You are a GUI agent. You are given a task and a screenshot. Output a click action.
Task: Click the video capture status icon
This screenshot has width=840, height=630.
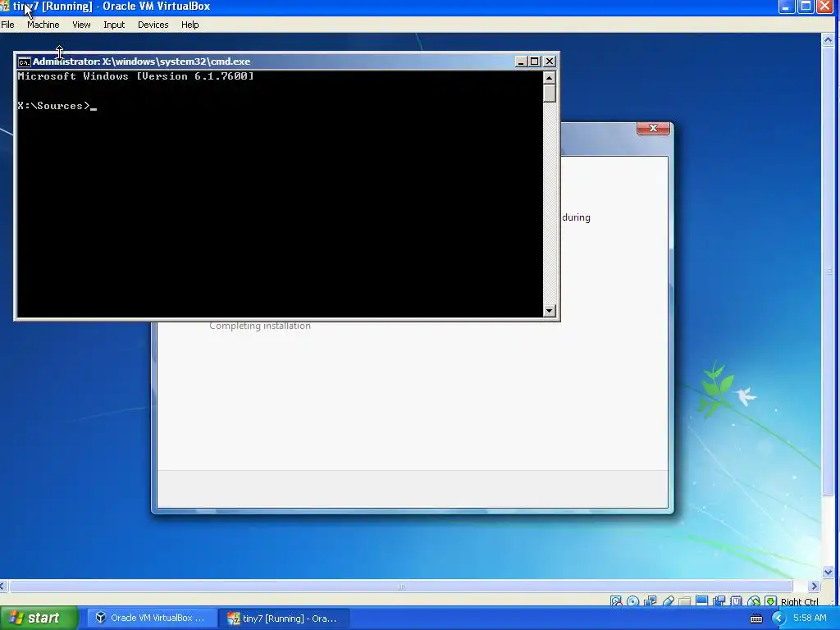tap(719, 601)
